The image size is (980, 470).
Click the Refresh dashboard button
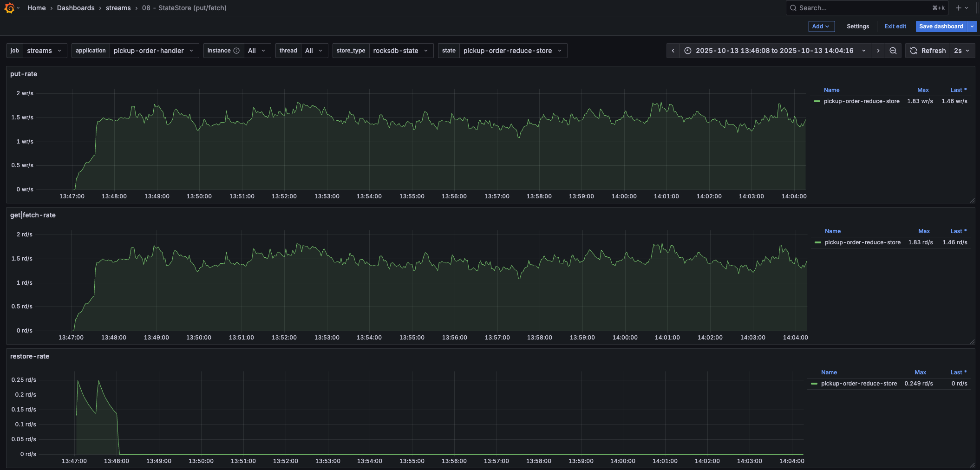928,51
